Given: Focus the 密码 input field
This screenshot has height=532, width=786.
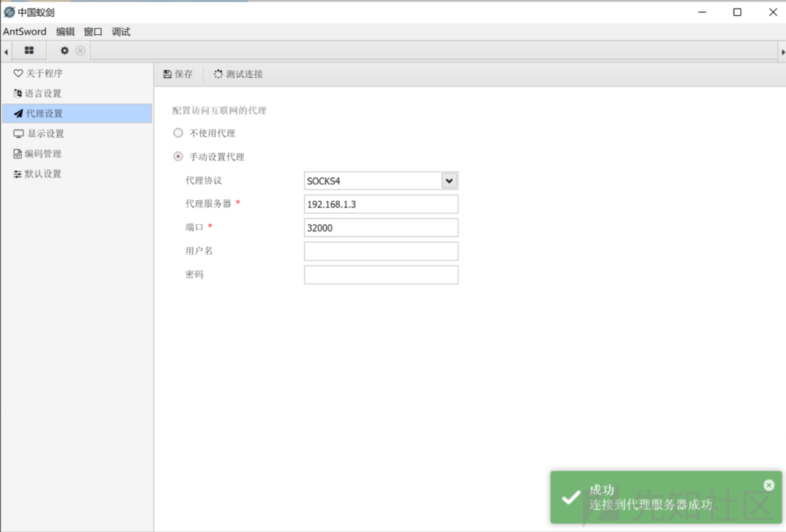Looking at the screenshot, I should pyautogui.click(x=381, y=275).
